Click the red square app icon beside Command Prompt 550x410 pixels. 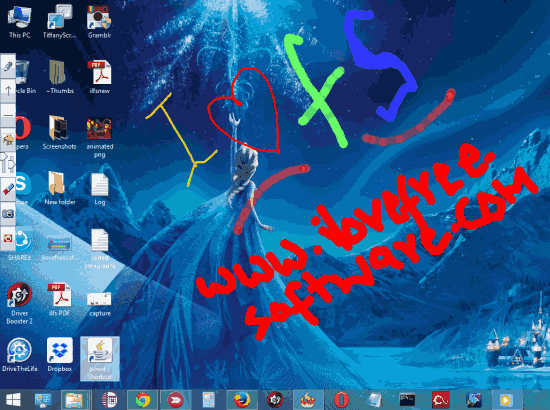click(440, 400)
